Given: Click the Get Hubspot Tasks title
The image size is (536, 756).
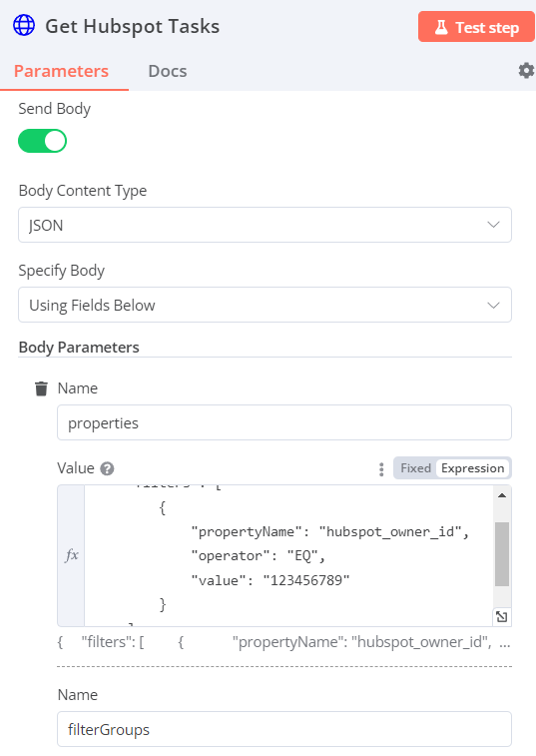Looking at the screenshot, I should pyautogui.click(x=132, y=26).
